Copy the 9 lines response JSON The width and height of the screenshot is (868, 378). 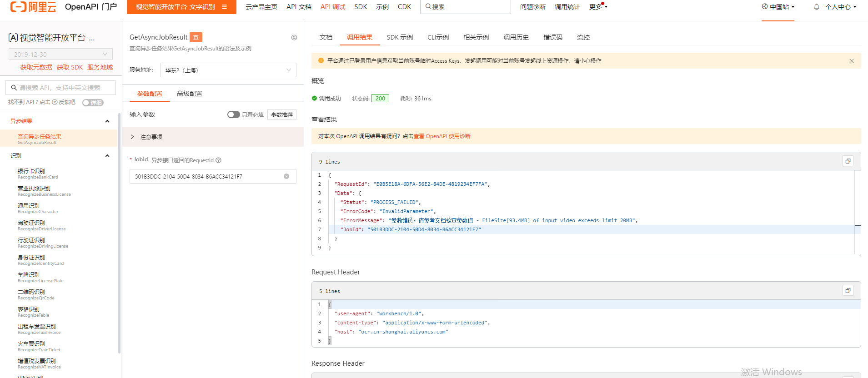tap(848, 161)
